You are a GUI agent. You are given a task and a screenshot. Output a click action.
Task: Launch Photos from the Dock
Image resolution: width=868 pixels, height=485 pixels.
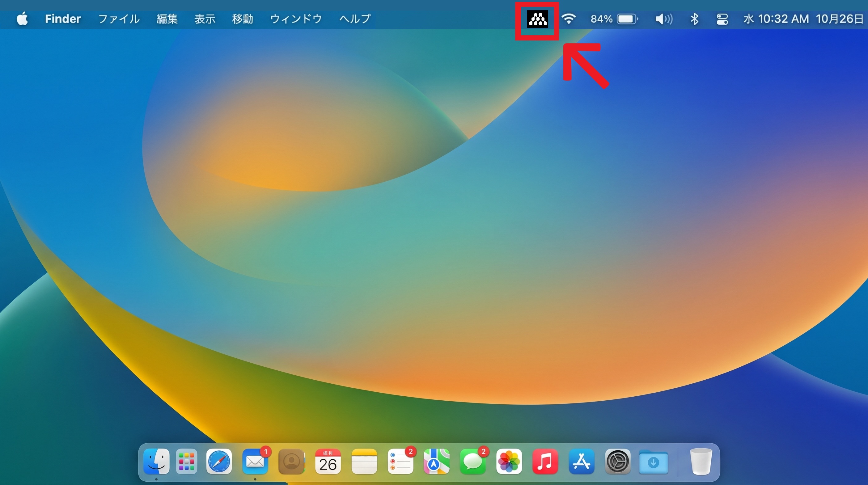pos(509,462)
